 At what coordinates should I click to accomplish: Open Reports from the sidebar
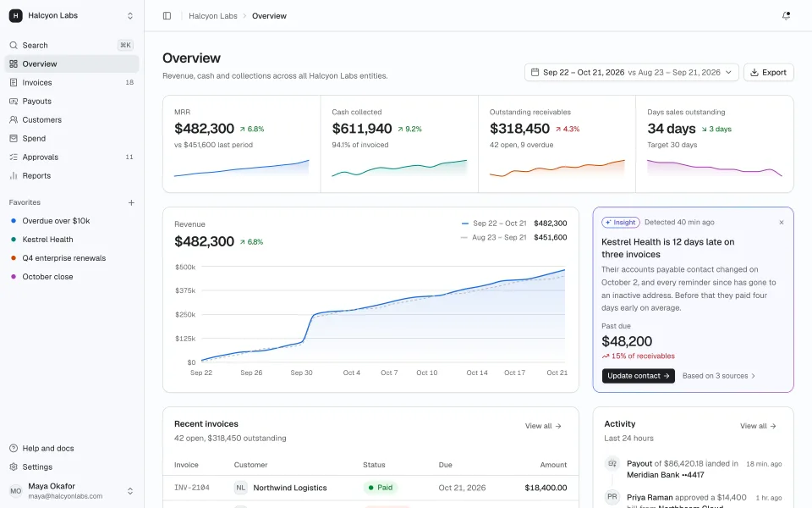(x=72, y=176)
